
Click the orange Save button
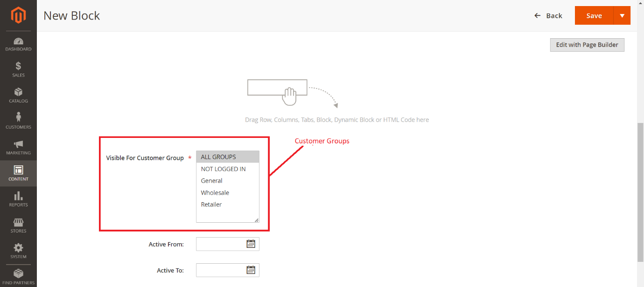[x=594, y=15]
